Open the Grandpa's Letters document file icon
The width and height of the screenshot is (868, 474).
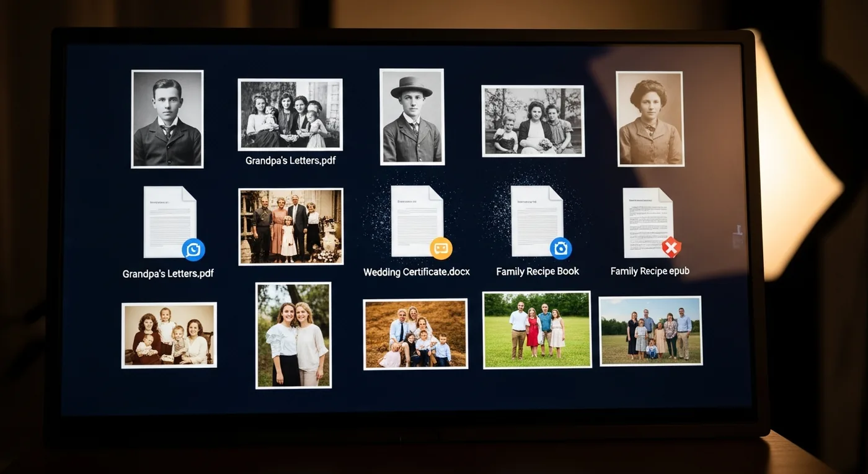[x=170, y=221]
